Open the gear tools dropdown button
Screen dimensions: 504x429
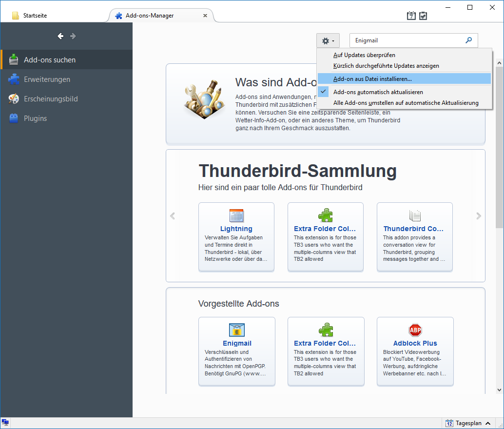point(328,41)
